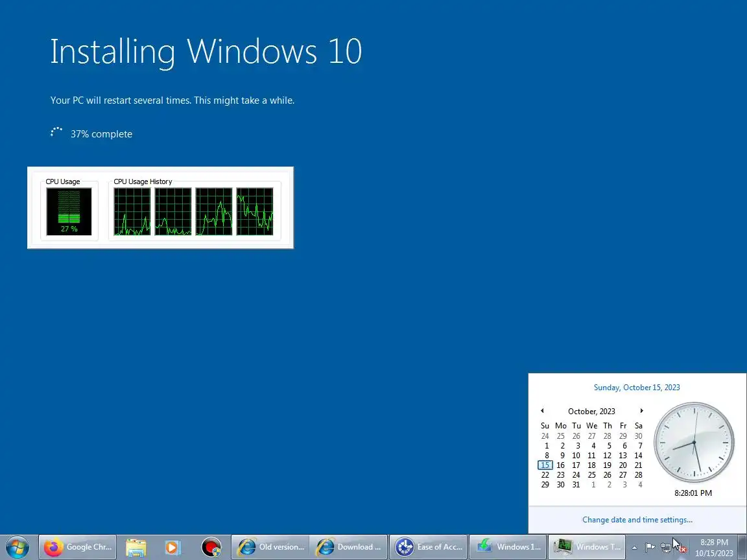747x560 pixels.
Task: Go to next month in calendar
Action: (642, 410)
